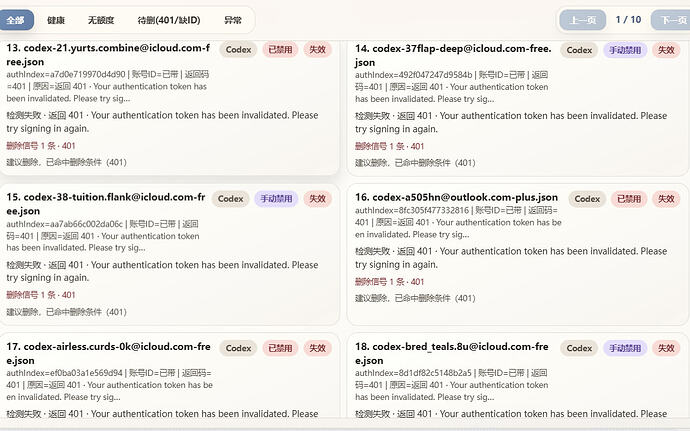
Task: Open the 无额度 filter tab
Action: 101,20
